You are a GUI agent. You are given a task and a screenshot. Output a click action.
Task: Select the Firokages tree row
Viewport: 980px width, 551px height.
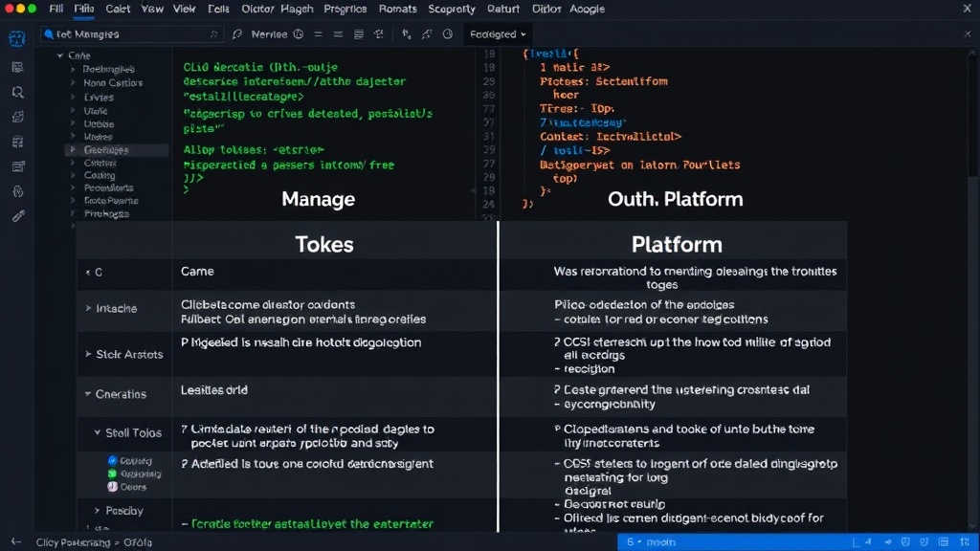coord(107,213)
